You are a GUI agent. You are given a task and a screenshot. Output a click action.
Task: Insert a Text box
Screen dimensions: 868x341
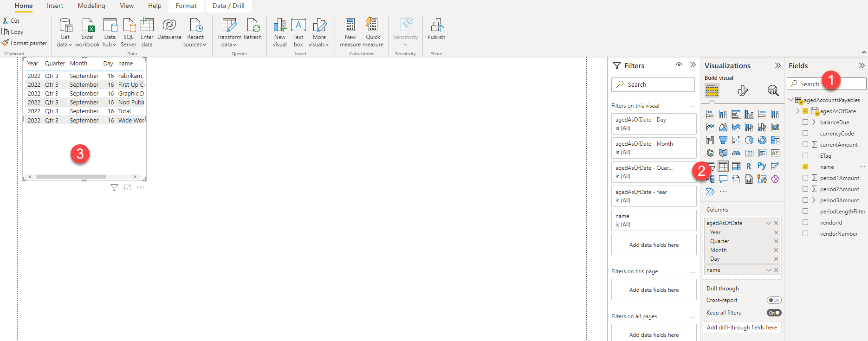(298, 32)
